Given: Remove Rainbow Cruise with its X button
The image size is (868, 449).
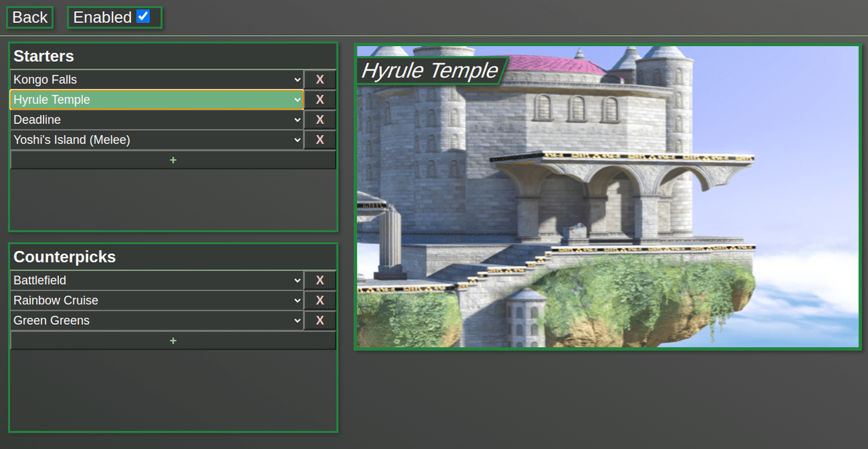Looking at the screenshot, I should click(320, 300).
